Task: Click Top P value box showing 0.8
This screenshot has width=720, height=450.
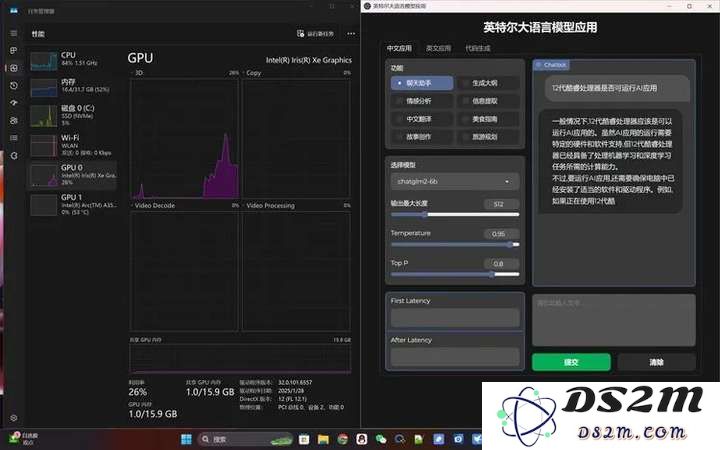Action: pyautogui.click(x=501, y=264)
